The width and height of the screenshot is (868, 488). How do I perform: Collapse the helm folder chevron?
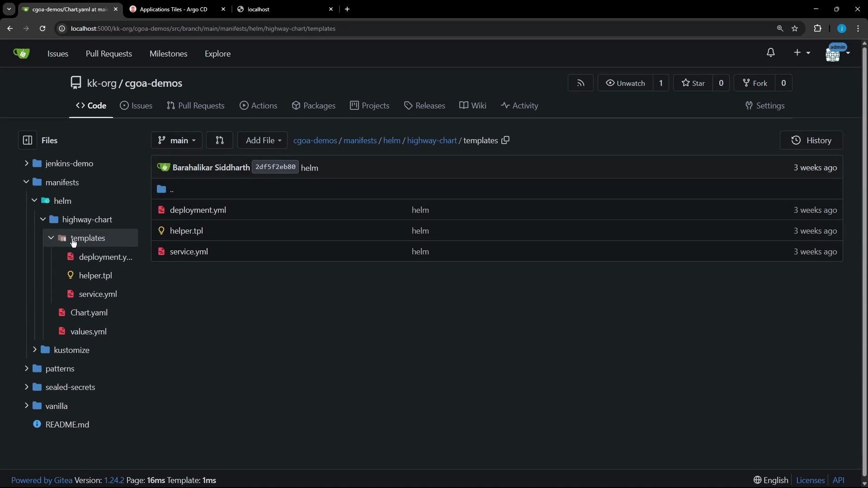click(x=34, y=200)
